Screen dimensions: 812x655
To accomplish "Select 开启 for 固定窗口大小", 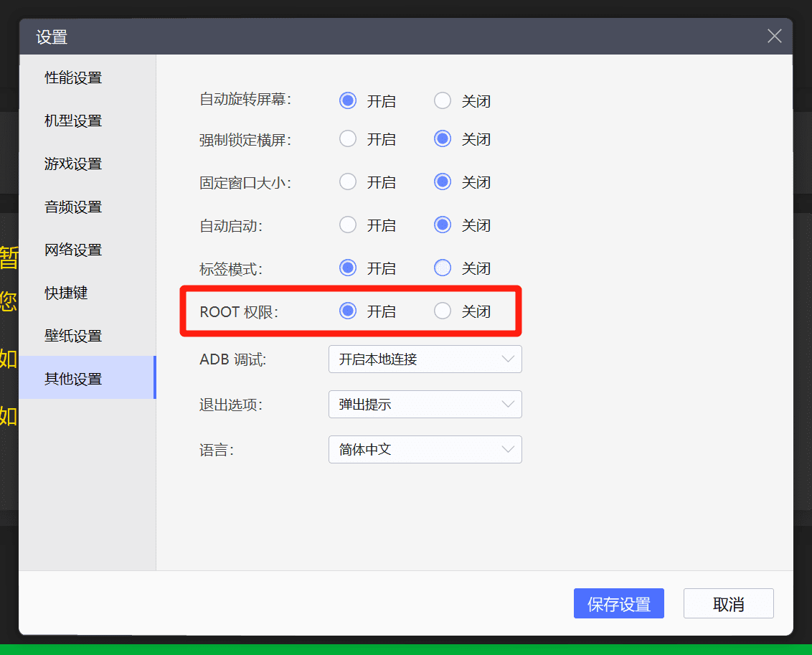I will pyautogui.click(x=348, y=182).
